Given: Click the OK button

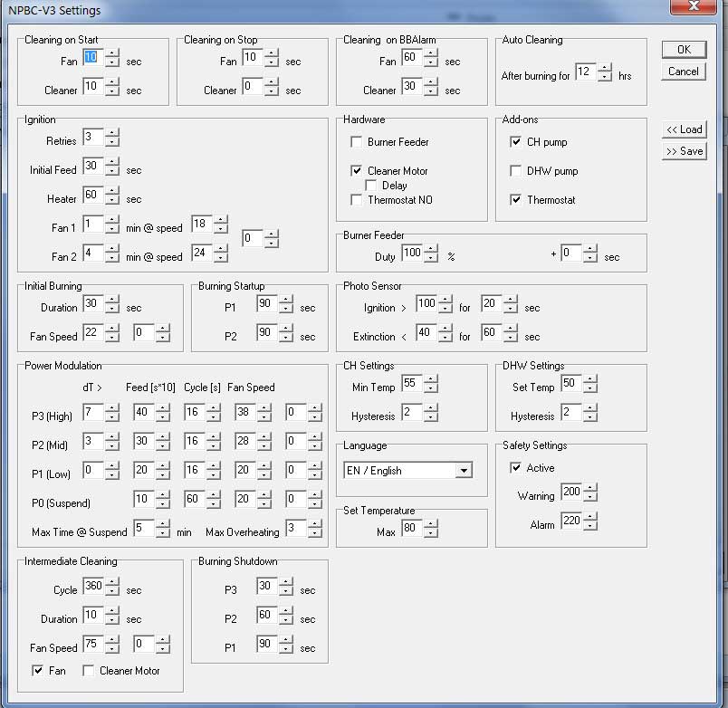Looking at the screenshot, I should [x=683, y=49].
